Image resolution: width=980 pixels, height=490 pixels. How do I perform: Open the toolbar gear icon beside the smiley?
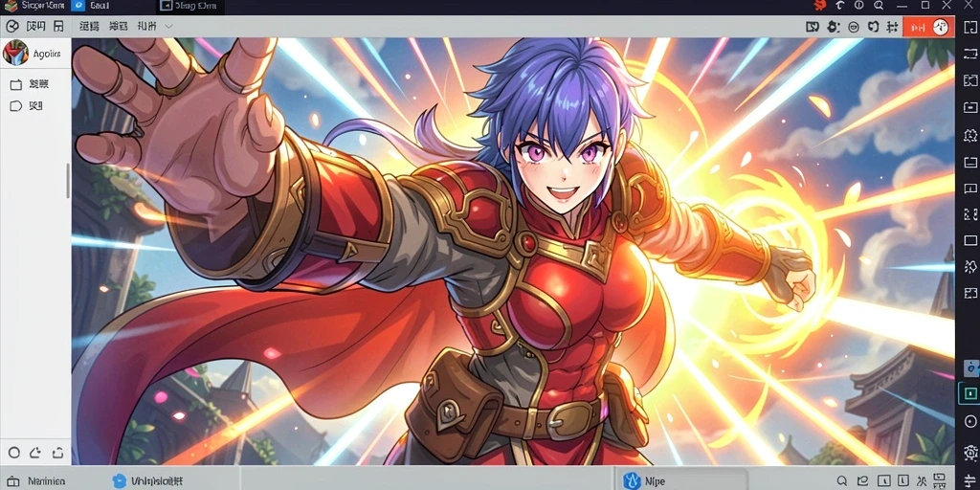point(834,27)
